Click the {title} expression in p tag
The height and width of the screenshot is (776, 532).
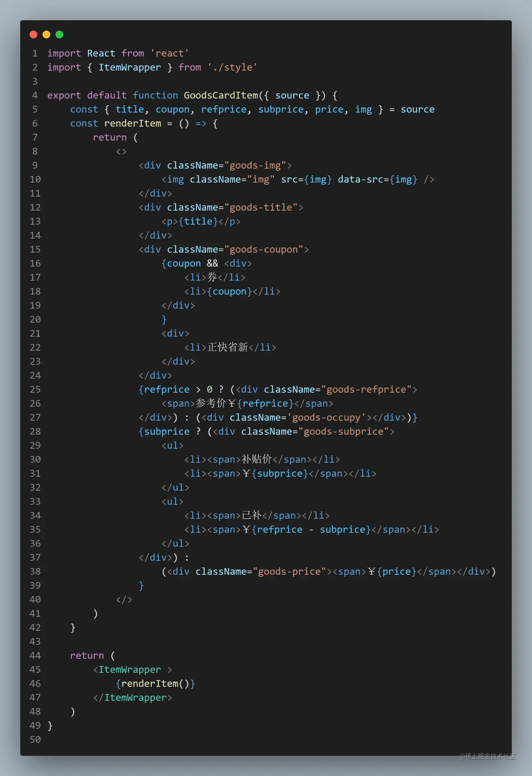point(198,221)
